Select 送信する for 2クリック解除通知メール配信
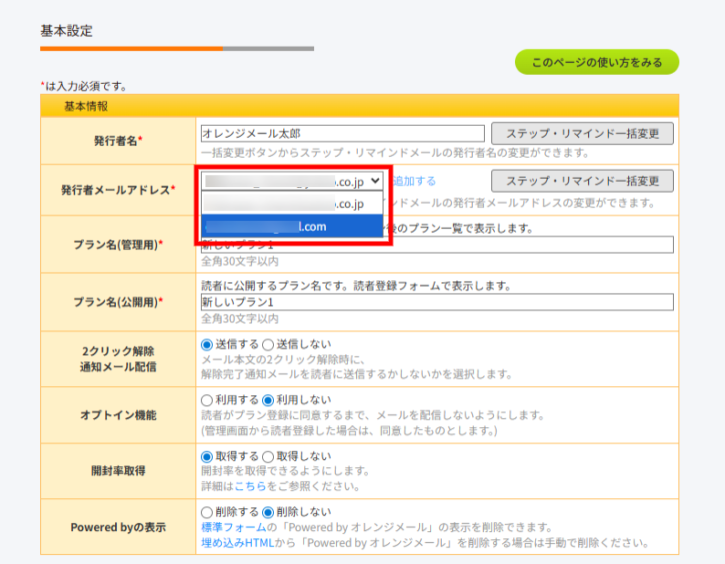Viewport: 725px width, 564px height. tap(207, 344)
